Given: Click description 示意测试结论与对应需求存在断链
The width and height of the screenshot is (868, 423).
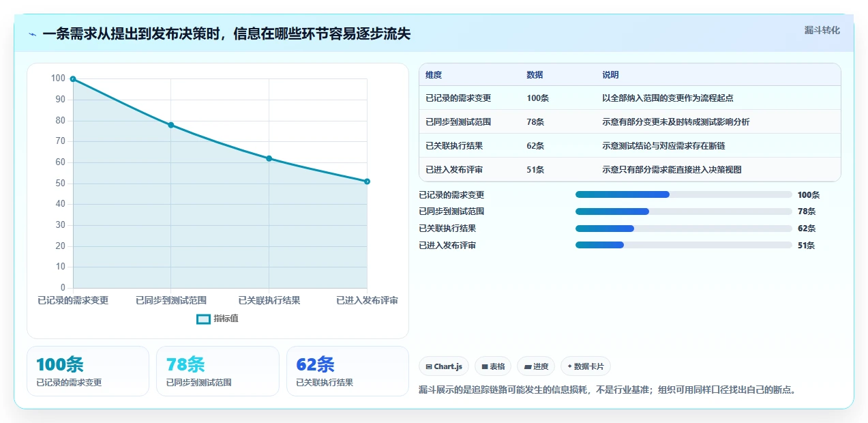Looking at the screenshot, I should tap(663, 146).
